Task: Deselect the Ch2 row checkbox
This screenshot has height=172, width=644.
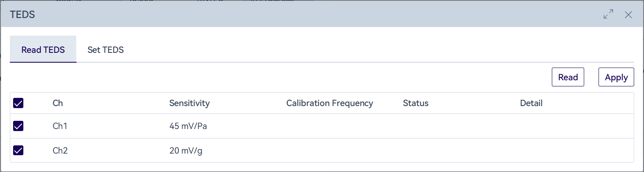Action: [18, 150]
